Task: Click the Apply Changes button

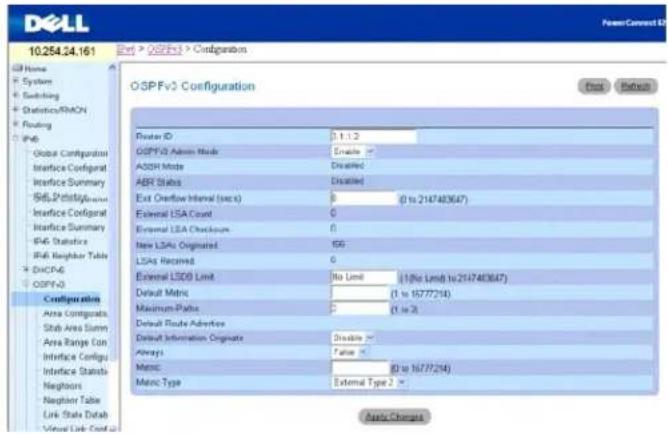Action: (x=394, y=417)
